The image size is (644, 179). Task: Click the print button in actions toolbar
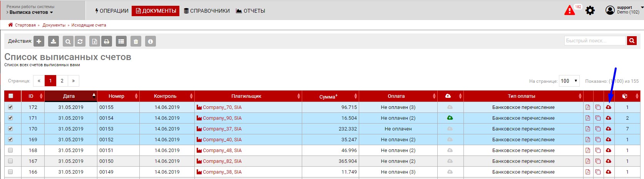(107, 41)
